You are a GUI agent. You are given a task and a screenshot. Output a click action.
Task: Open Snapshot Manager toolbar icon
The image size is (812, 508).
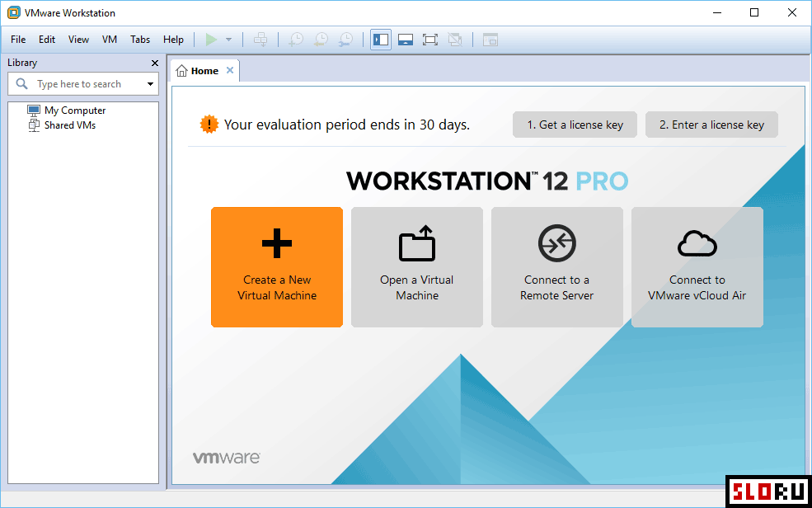[x=346, y=40]
